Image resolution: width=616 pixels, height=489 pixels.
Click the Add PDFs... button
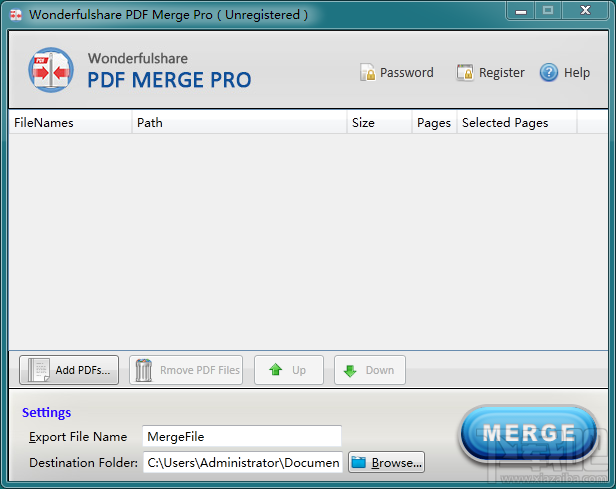point(69,370)
